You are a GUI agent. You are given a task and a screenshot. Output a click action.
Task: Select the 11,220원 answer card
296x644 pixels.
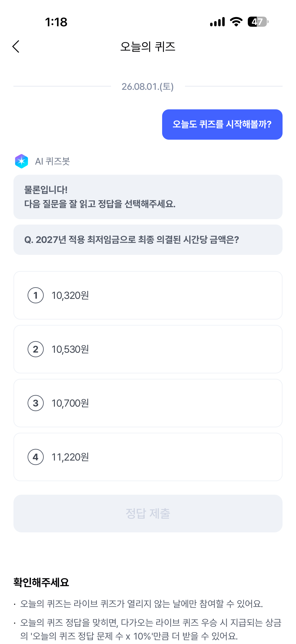(148, 457)
